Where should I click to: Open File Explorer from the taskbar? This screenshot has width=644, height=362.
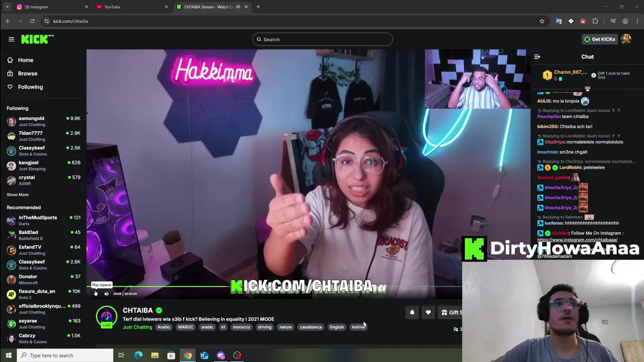tap(155, 355)
